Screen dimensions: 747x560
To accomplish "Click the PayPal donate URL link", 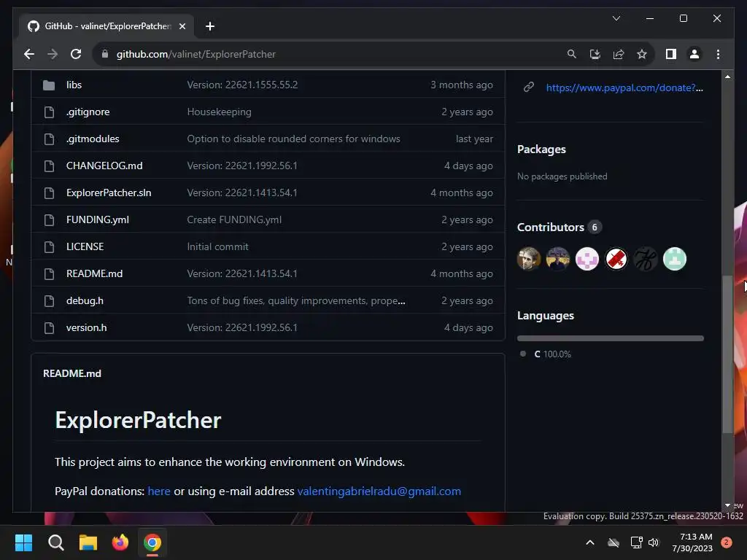I will (624, 87).
